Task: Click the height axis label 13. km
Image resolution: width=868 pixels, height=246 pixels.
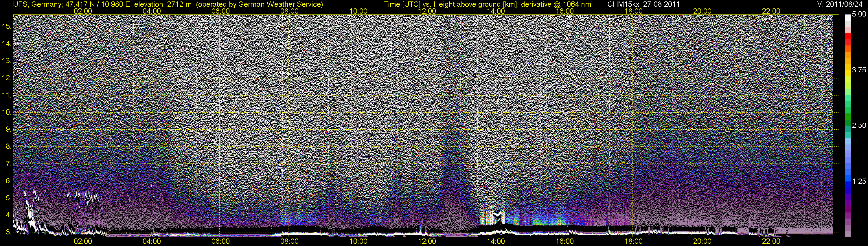Action: click(x=7, y=61)
